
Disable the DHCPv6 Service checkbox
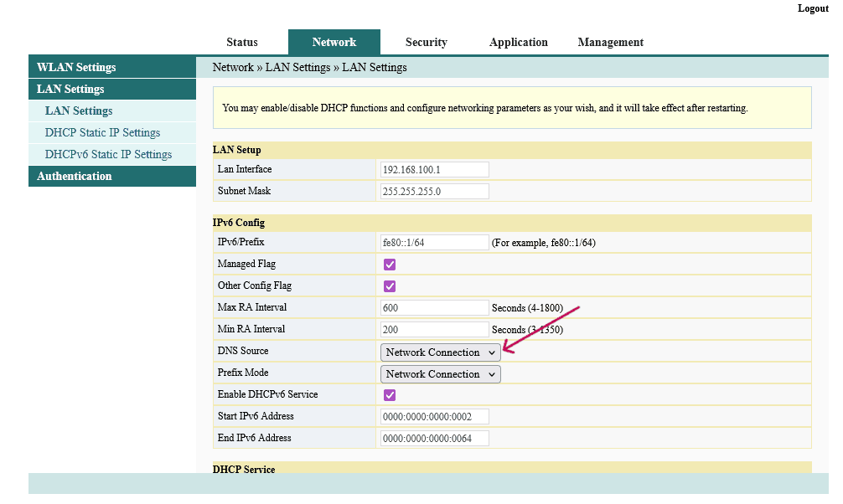pyautogui.click(x=389, y=394)
